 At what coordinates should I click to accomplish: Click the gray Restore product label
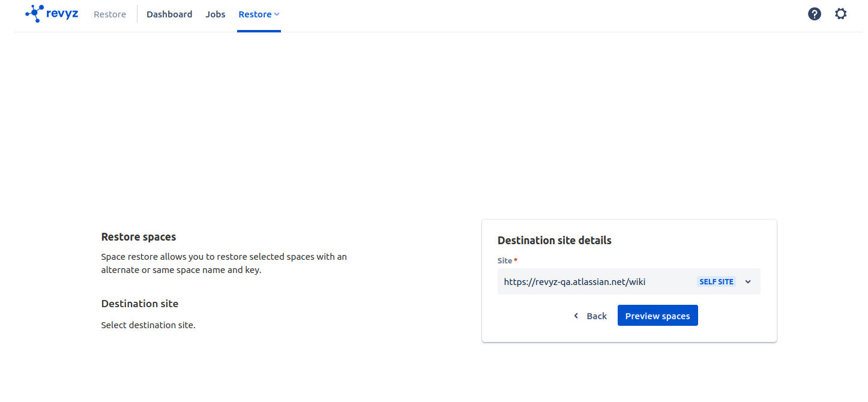coord(110,14)
